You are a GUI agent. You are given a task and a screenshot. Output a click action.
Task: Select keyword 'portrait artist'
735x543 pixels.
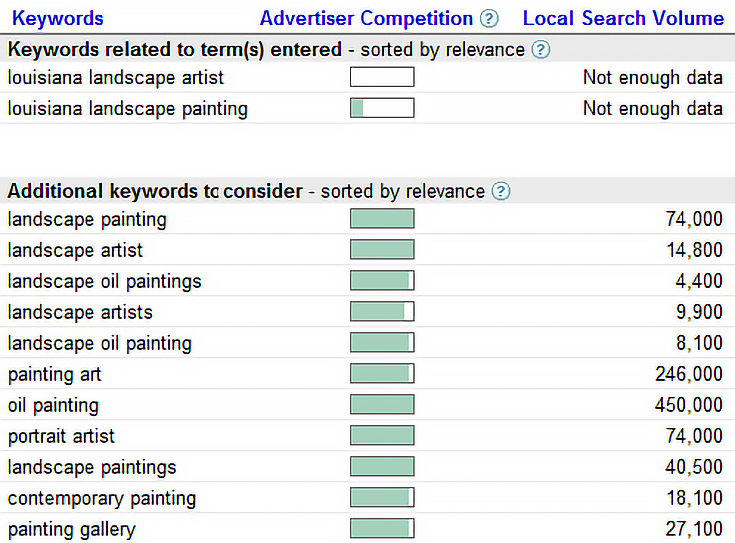coord(61,436)
